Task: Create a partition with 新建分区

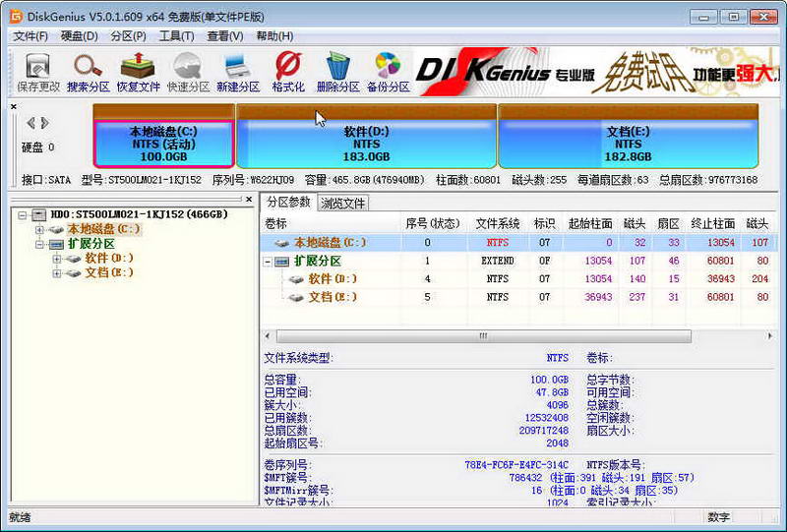Action: (x=238, y=73)
